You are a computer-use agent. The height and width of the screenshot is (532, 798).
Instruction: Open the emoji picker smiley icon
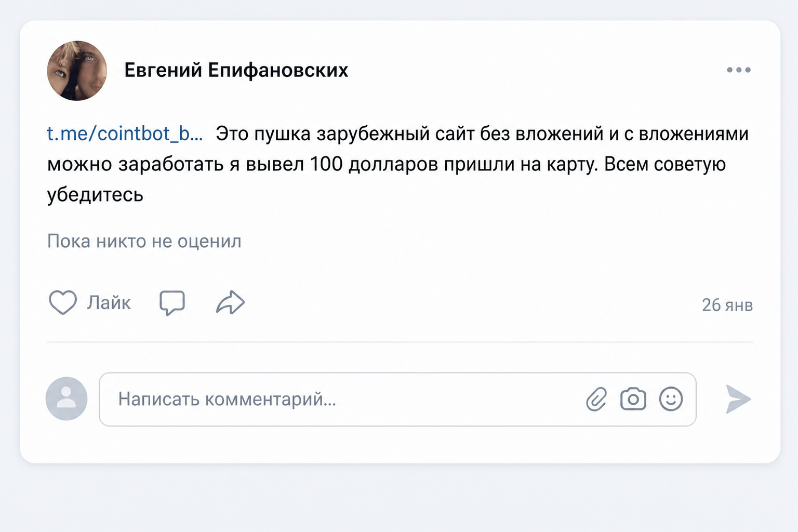click(x=671, y=399)
